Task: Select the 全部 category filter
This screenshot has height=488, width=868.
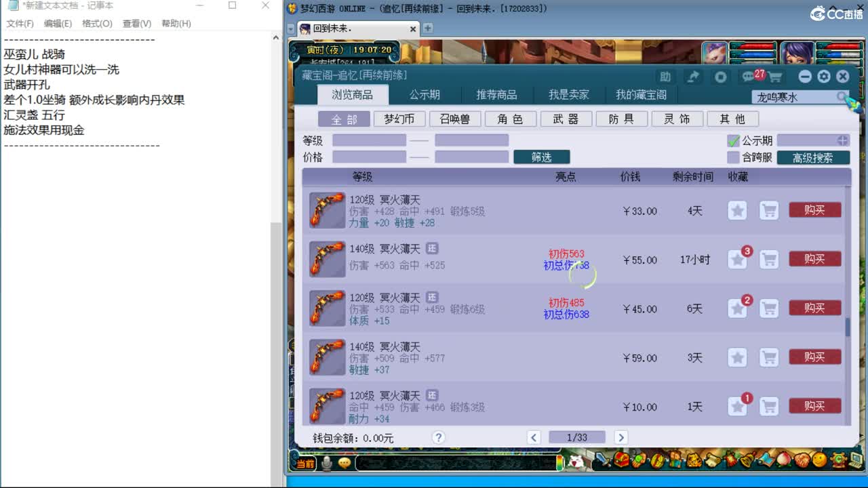Action: point(344,119)
